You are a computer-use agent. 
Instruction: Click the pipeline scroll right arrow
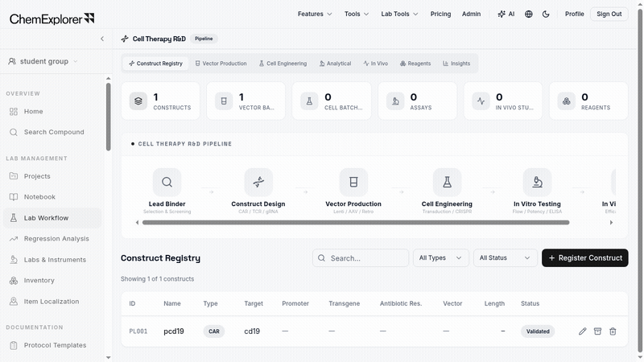tap(611, 223)
